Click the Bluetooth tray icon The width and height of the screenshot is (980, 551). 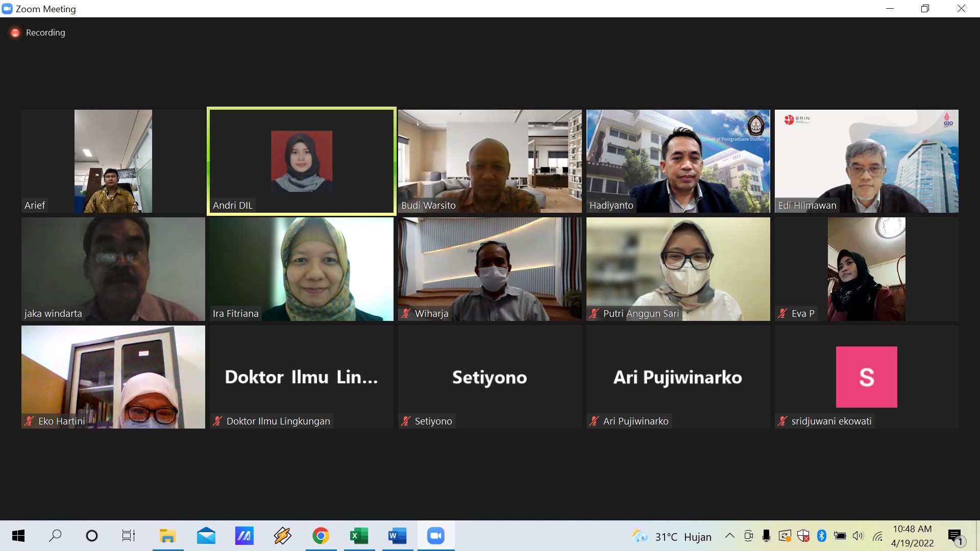coord(821,536)
